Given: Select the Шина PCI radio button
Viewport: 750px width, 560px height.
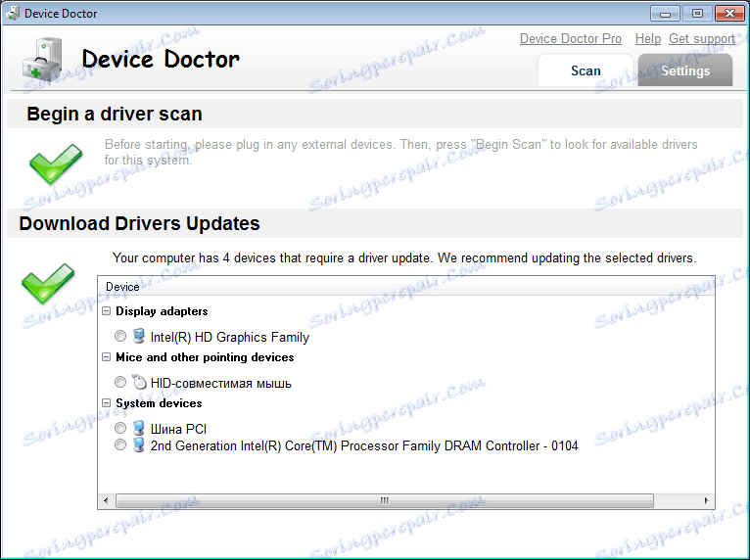Looking at the screenshot, I should point(120,428).
